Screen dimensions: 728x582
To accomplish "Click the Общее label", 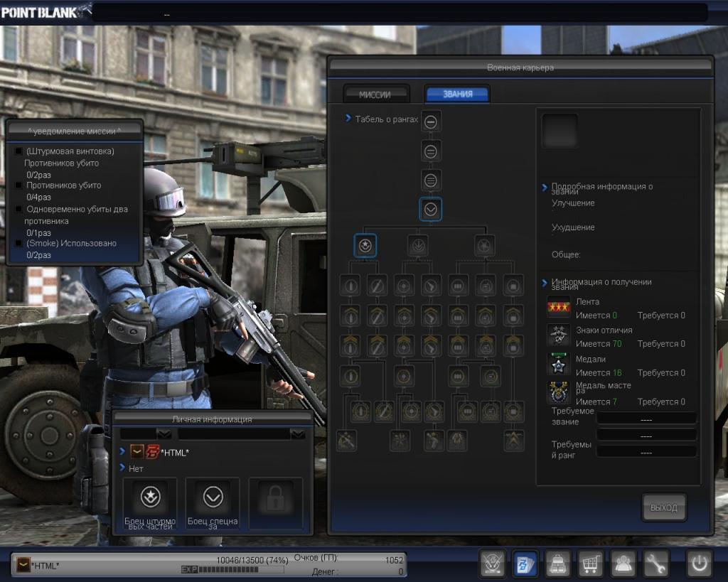I will (x=566, y=254).
